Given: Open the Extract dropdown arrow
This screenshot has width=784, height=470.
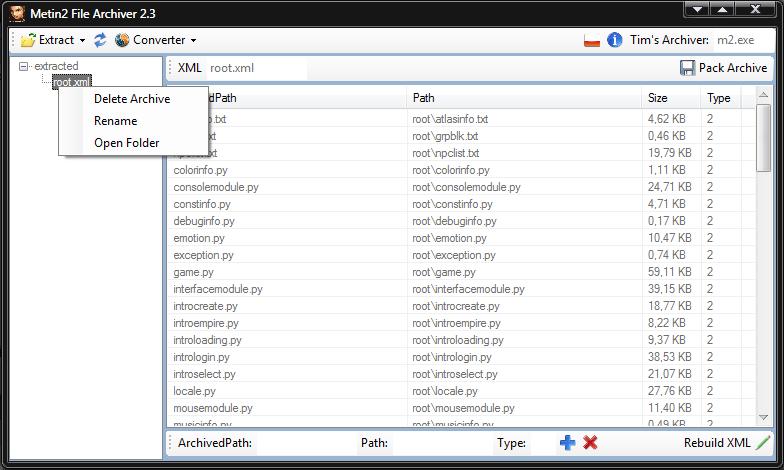Looking at the screenshot, I should point(82,40).
